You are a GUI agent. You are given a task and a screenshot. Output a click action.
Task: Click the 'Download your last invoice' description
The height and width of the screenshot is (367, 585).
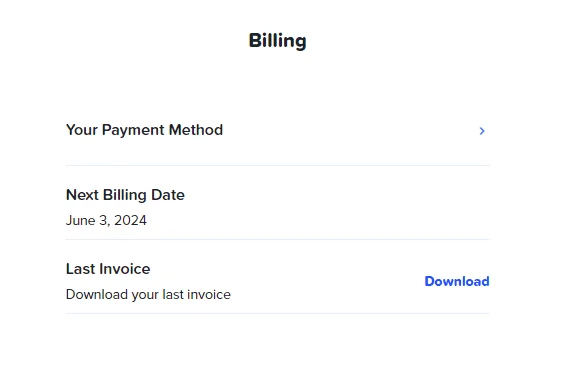[x=148, y=295]
